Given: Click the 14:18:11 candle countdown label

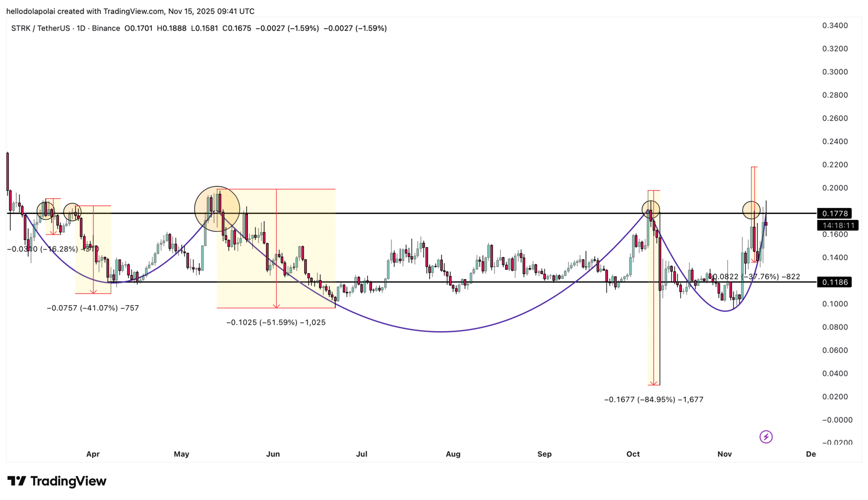Looking at the screenshot, I should point(838,225).
